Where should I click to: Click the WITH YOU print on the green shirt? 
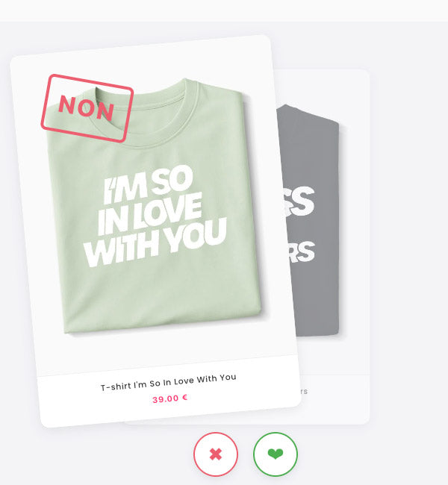click(155, 242)
